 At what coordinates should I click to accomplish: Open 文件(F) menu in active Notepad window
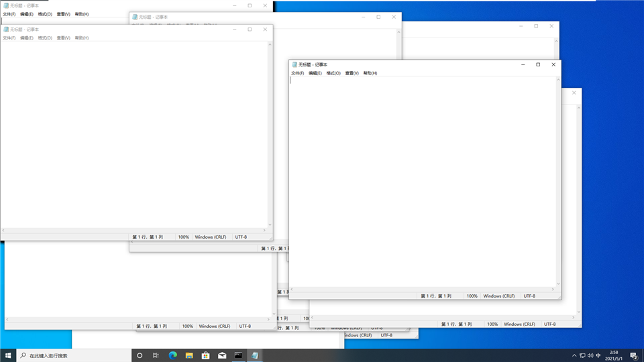click(x=297, y=73)
